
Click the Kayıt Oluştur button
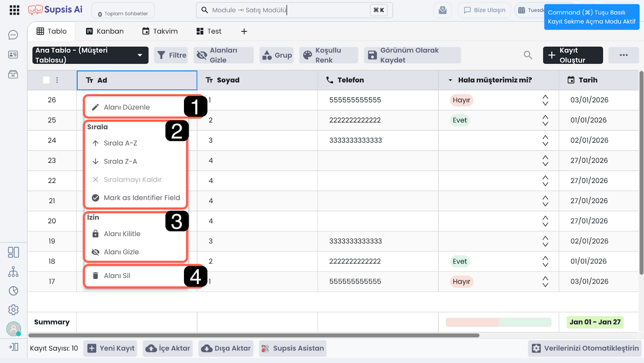(x=572, y=55)
